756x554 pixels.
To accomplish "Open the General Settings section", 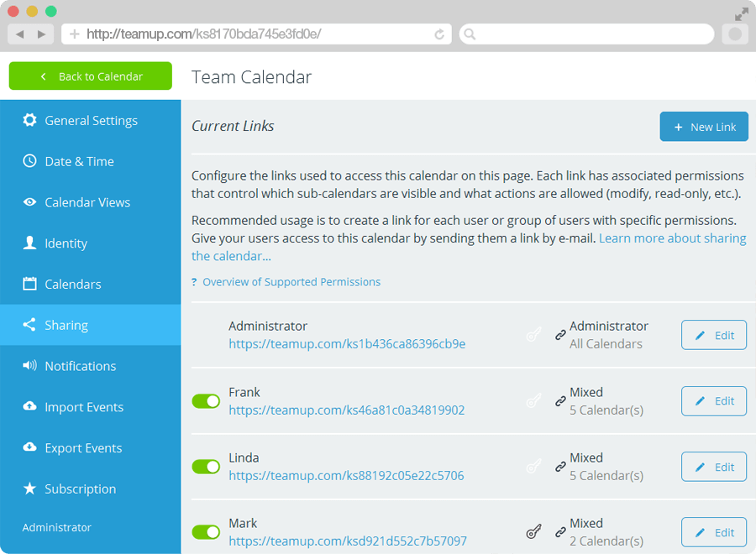I will [x=91, y=121].
